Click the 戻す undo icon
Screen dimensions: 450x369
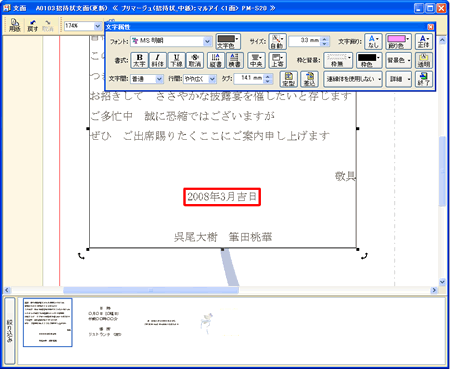point(33,25)
